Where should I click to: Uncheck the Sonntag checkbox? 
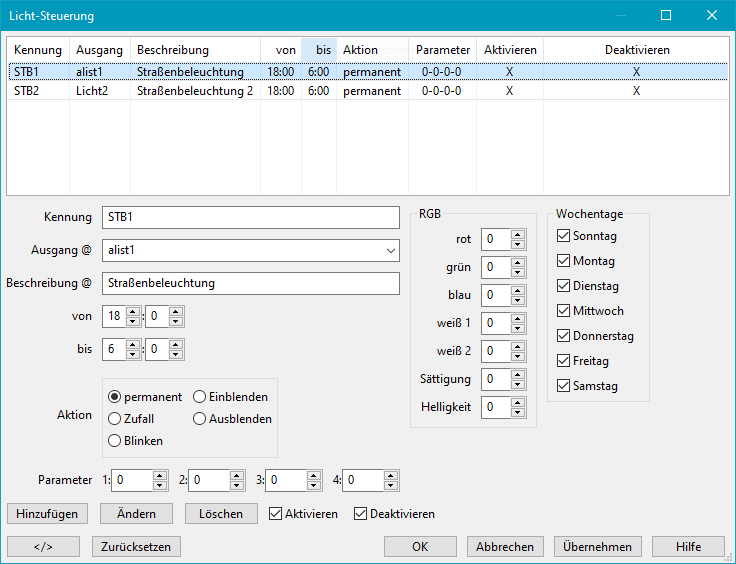(564, 236)
